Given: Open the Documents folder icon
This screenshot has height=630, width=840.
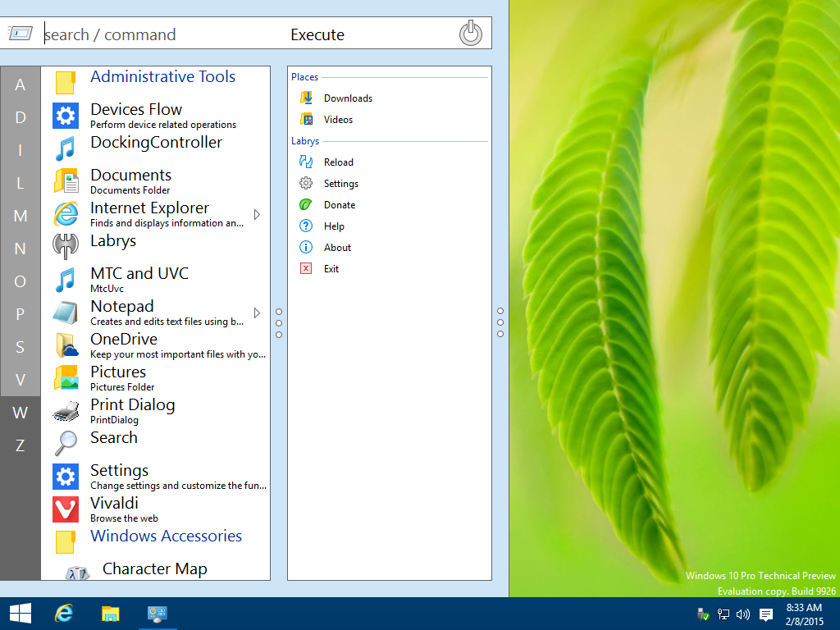Looking at the screenshot, I should tap(66, 180).
